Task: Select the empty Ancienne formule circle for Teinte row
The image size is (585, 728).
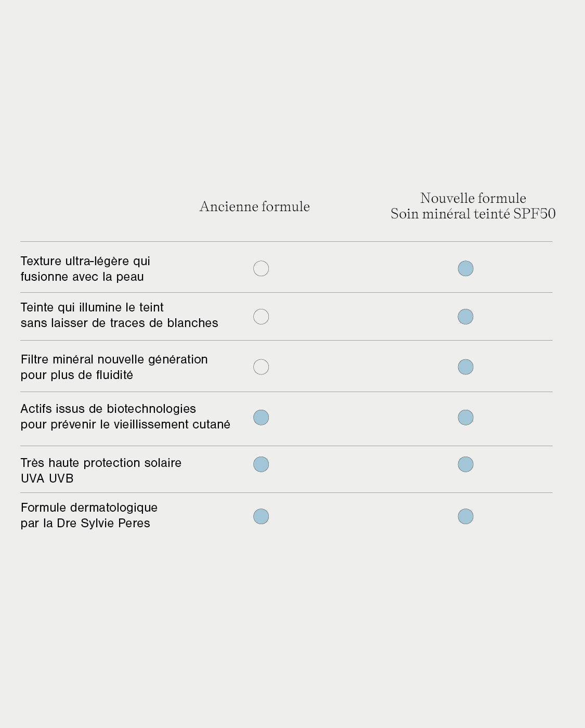Action: point(261,317)
